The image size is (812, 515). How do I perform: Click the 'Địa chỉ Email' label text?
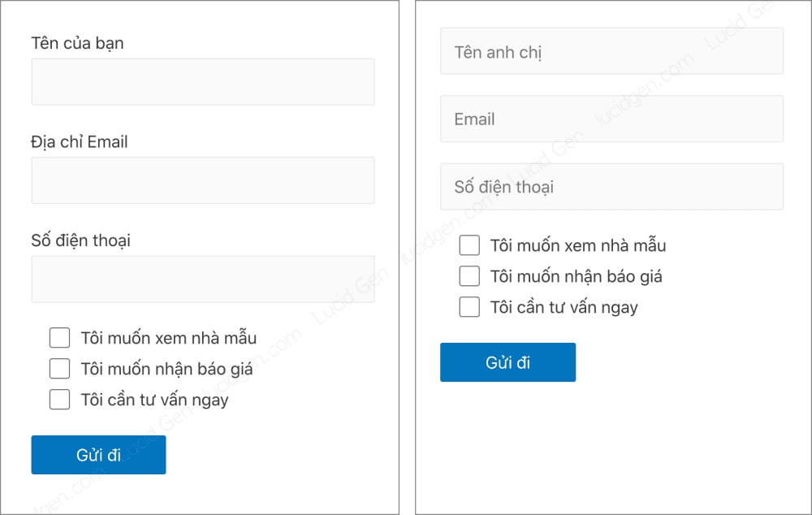pyautogui.click(x=80, y=142)
